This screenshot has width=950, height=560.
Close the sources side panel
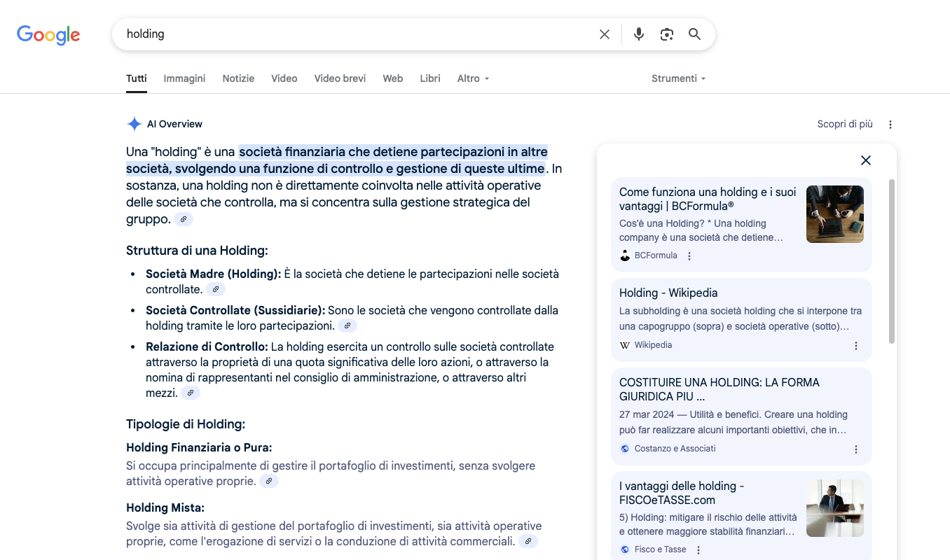coord(865,160)
